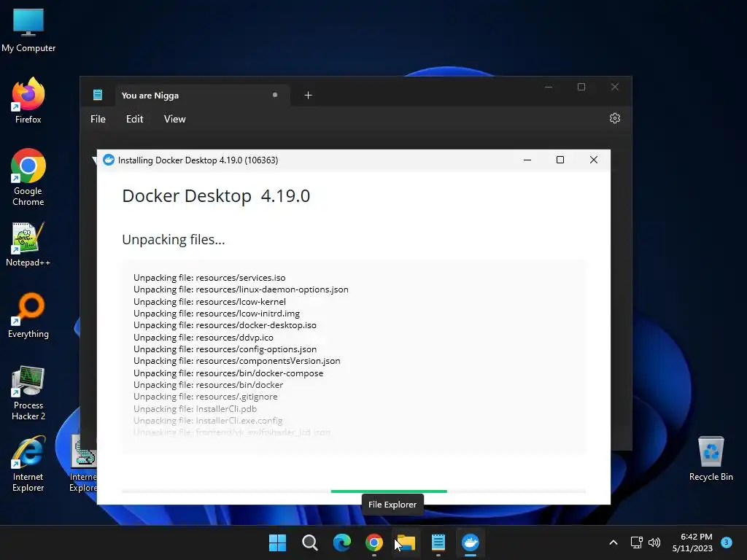Click the log line 'resources/docker-desktop.iso'
The image size is (747, 560).
tap(225, 325)
